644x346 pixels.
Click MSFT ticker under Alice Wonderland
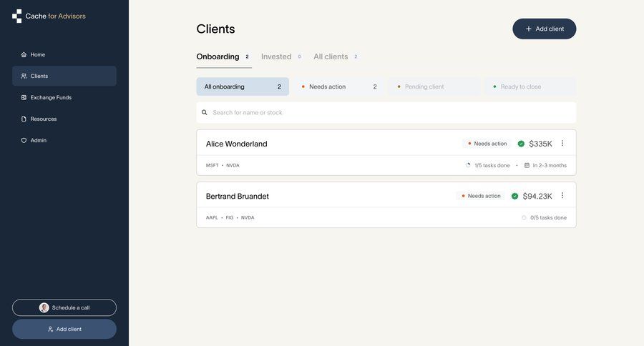(x=212, y=165)
